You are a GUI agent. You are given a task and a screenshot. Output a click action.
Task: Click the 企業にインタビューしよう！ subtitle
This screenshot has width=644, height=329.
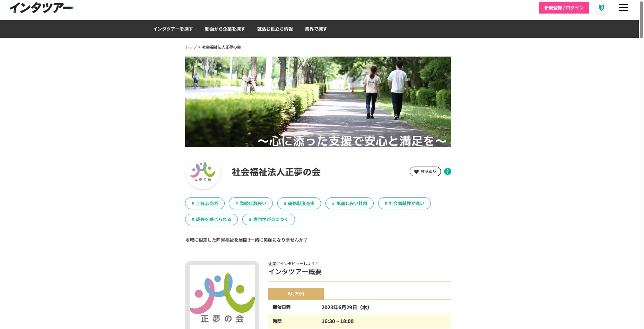pos(293,264)
